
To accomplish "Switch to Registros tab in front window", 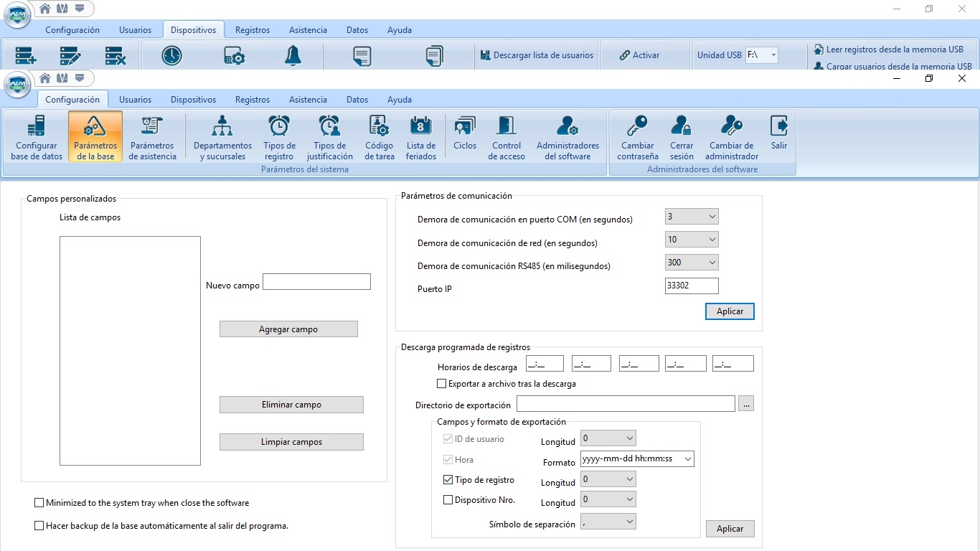I will [x=253, y=100].
